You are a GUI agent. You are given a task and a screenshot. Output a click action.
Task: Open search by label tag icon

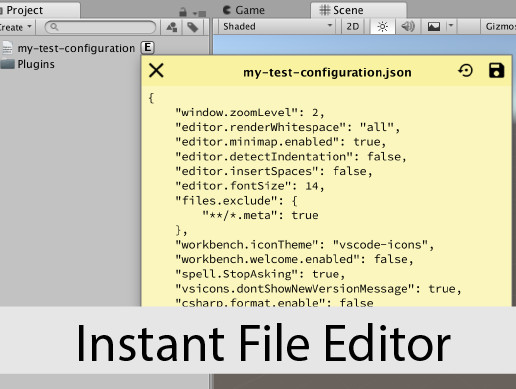pos(193,27)
